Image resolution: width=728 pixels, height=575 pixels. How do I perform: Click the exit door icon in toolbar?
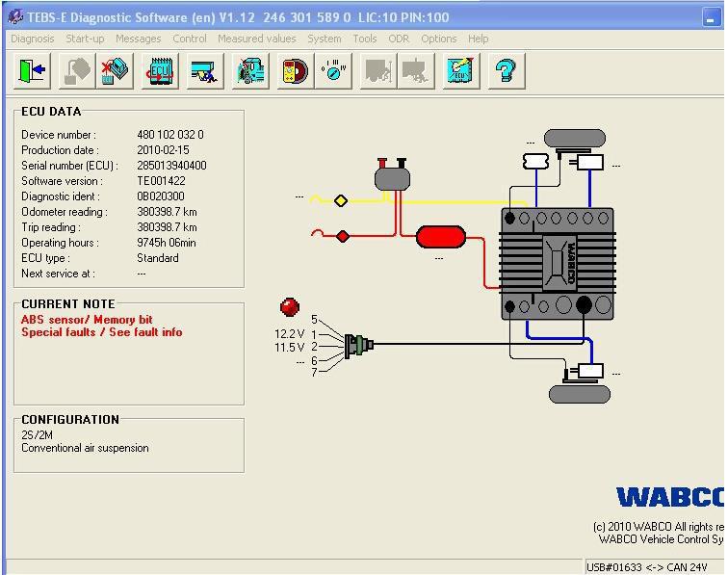tap(32, 70)
